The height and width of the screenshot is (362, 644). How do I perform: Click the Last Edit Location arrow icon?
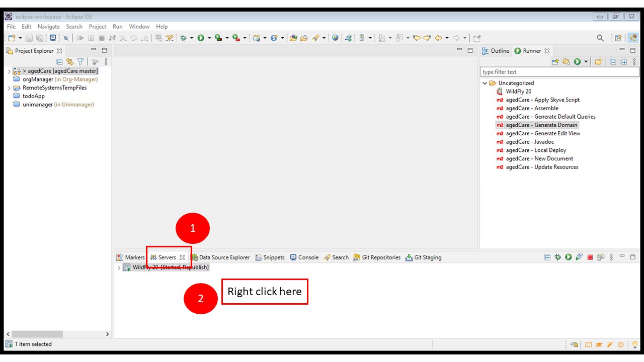(x=416, y=38)
